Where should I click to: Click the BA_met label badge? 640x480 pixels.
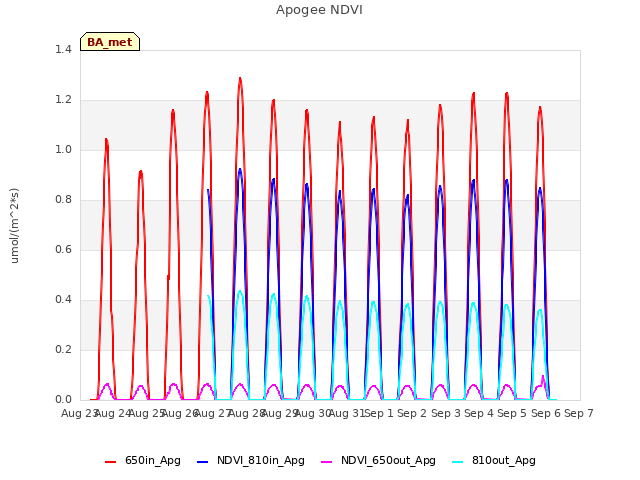coord(110,42)
